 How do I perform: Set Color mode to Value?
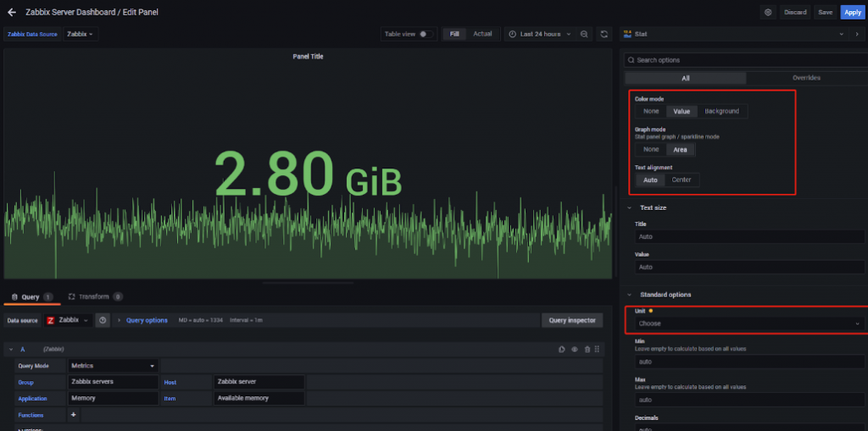(x=682, y=111)
